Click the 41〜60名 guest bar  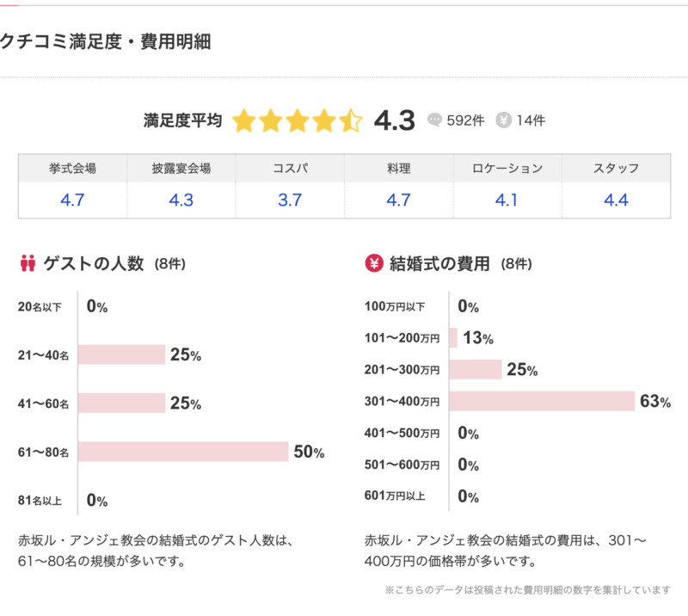point(122,403)
